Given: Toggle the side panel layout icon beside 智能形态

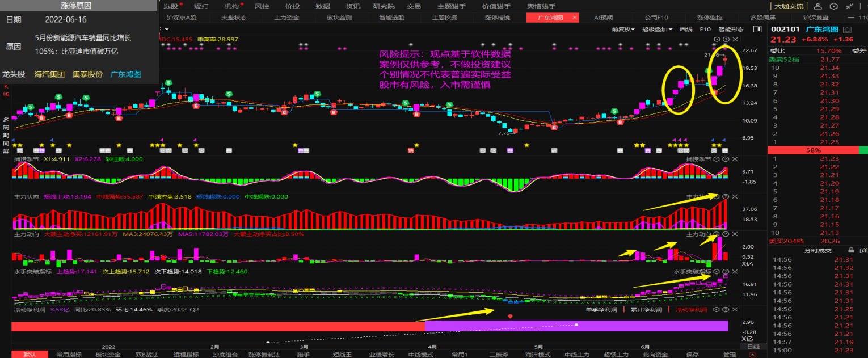Looking at the screenshot, I should tap(757, 29).
